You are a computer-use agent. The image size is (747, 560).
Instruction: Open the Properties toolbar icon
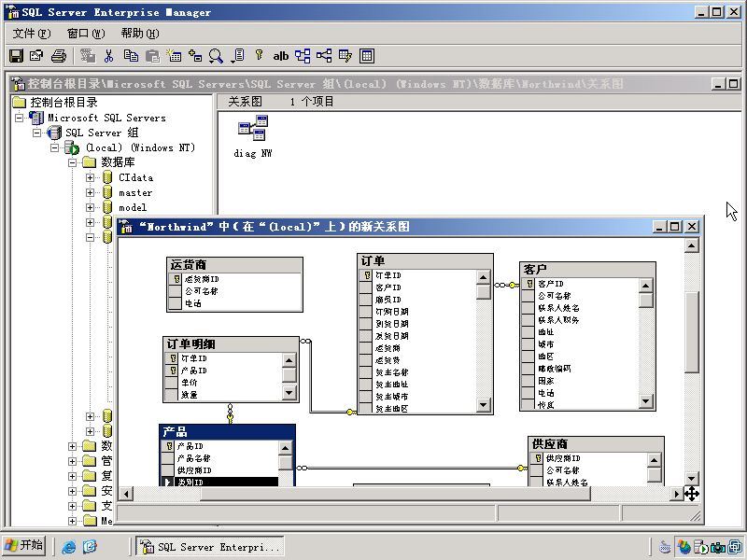[36, 56]
